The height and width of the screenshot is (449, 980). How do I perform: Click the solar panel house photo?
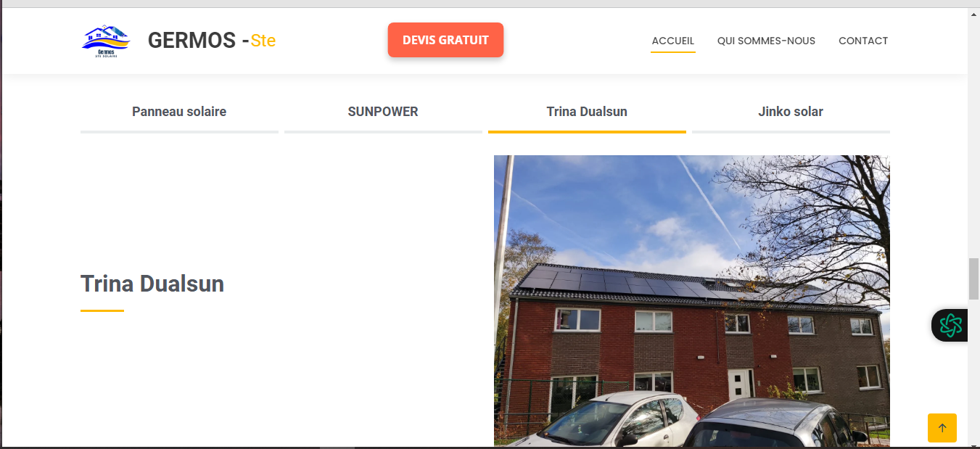pyautogui.click(x=692, y=301)
